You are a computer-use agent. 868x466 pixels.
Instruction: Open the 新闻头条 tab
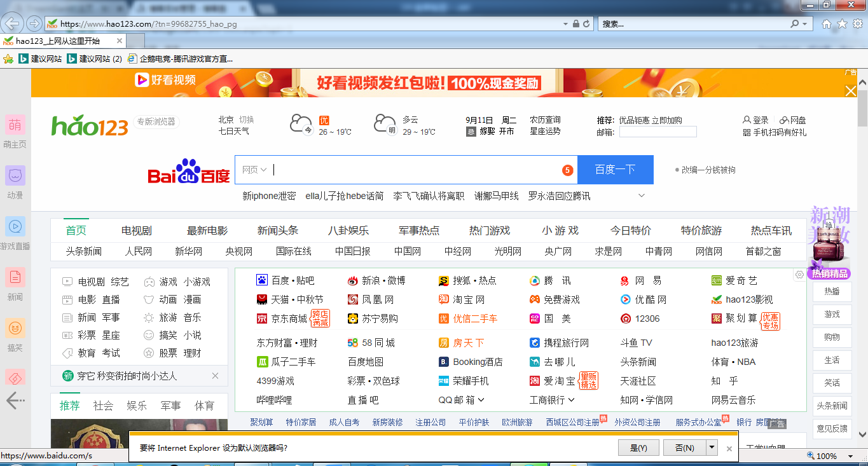click(278, 230)
